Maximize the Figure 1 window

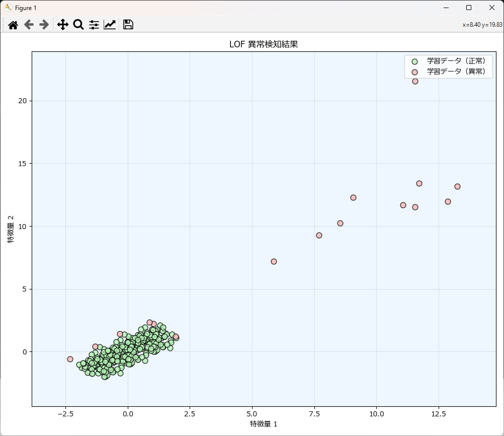[468, 8]
